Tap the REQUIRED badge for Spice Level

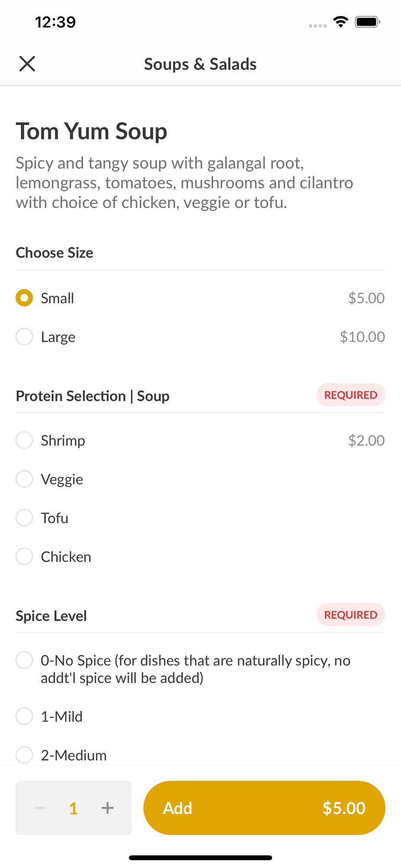pyautogui.click(x=351, y=615)
